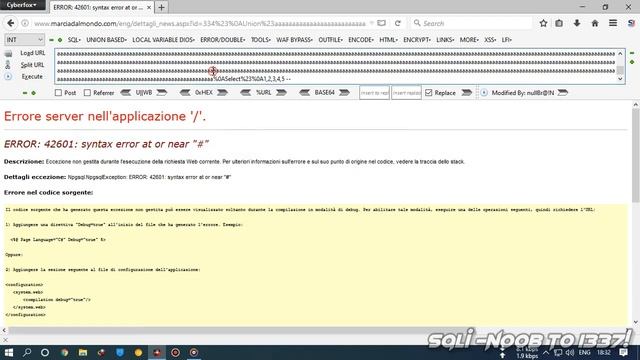Open the LINKS menu

[x=445, y=40]
